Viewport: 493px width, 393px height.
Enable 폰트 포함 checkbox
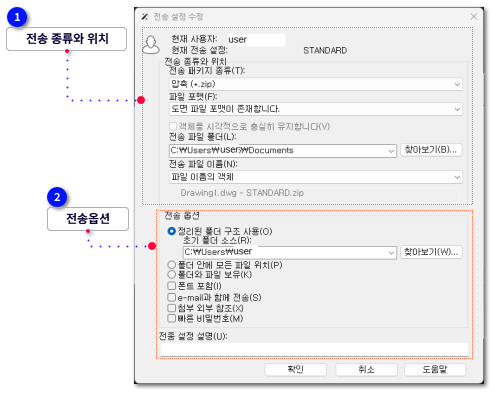tap(171, 286)
